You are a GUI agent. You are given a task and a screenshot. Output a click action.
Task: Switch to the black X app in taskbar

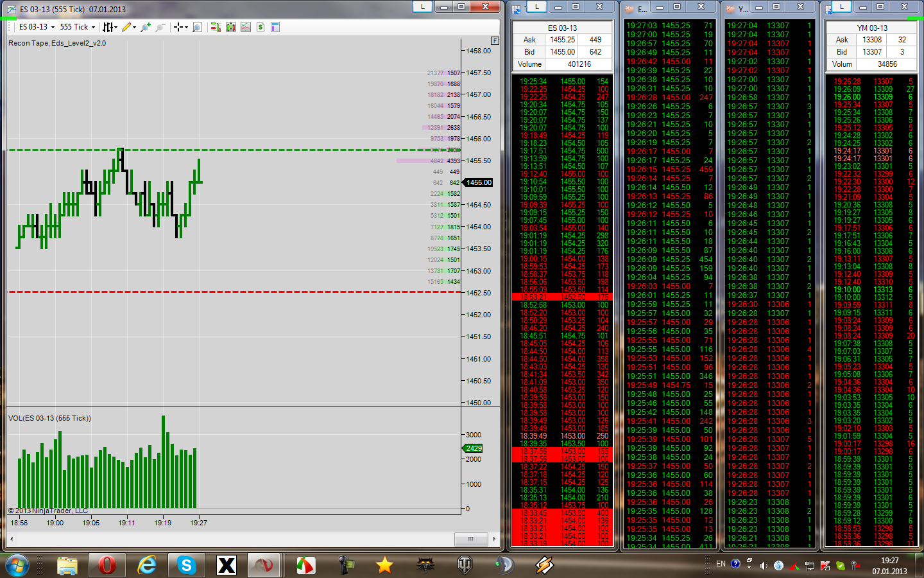227,565
